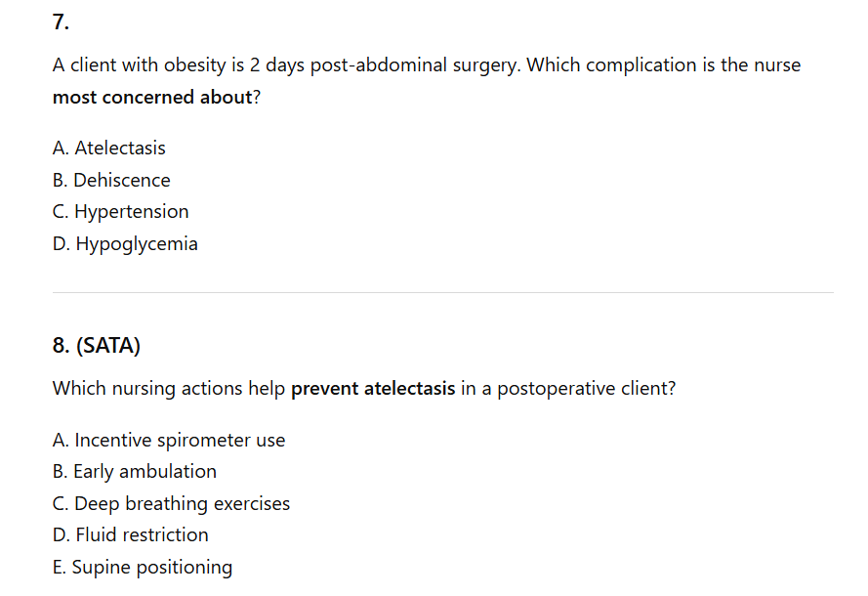
Task: Click the question 7 number heading
Action: pyautogui.click(x=61, y=21)
